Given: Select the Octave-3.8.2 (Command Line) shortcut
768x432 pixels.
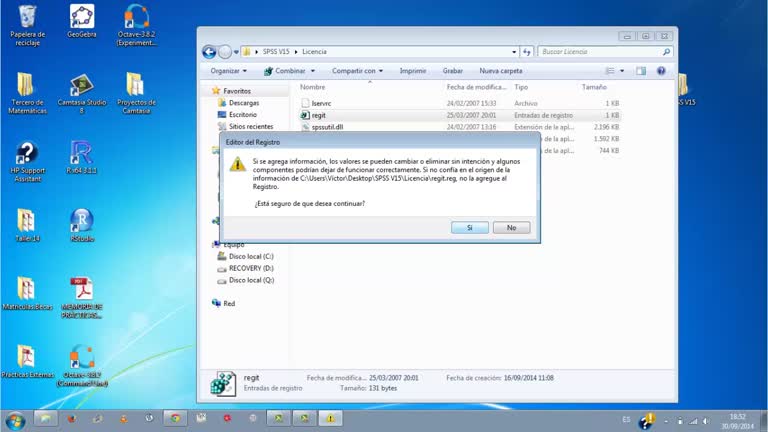Looking at the screenshot, I should tap(82, 365).
